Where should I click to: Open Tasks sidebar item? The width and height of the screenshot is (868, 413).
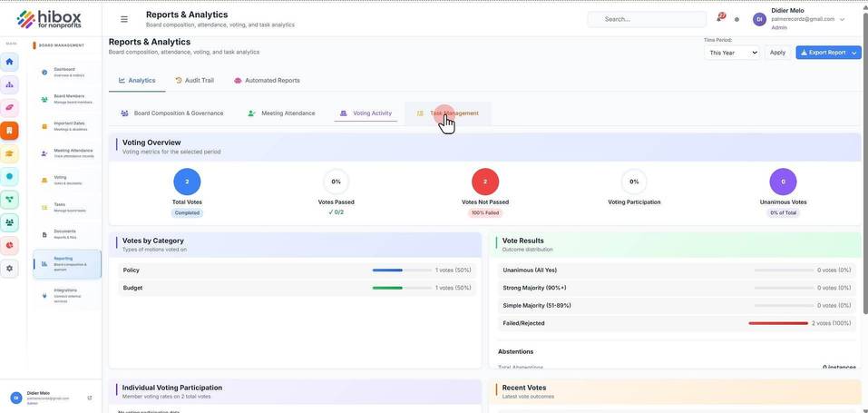67,207
